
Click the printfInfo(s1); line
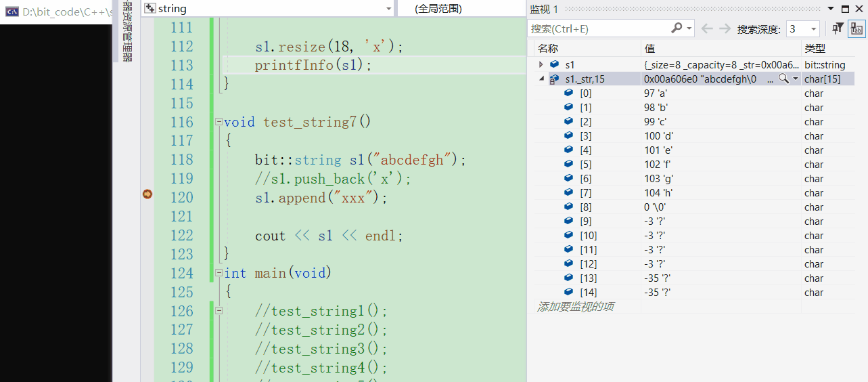click(314, 66)
